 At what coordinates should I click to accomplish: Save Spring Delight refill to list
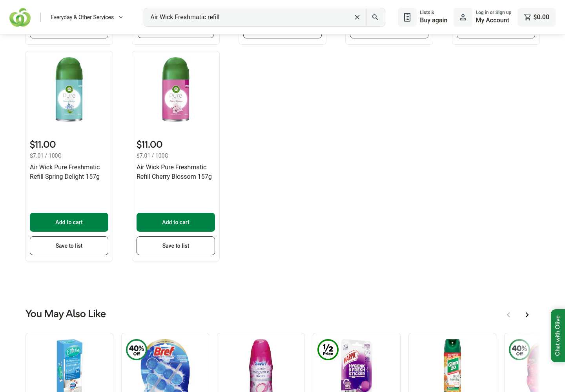69,246
